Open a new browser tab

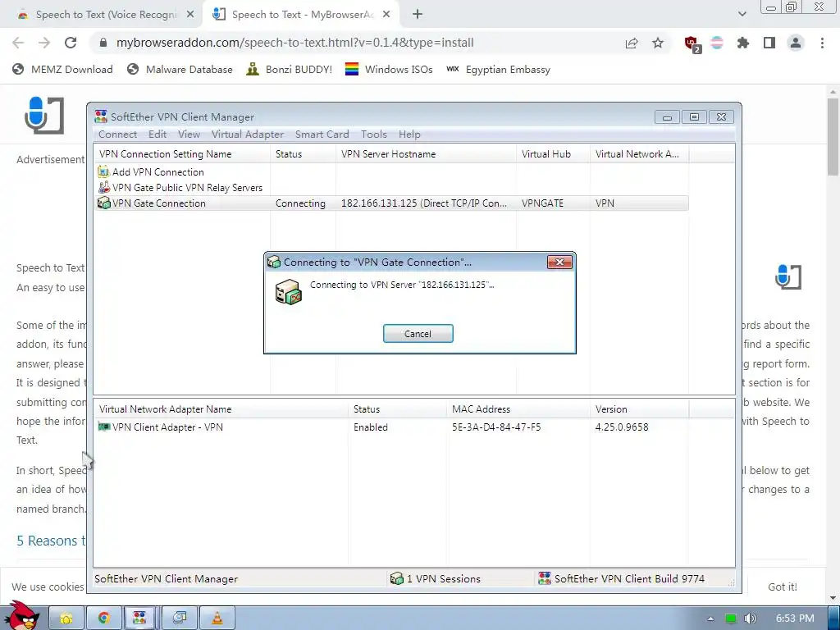point(418,15)
